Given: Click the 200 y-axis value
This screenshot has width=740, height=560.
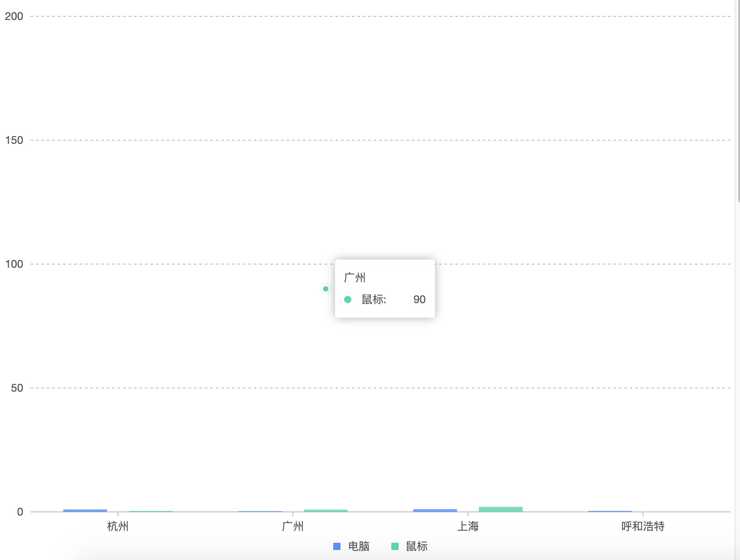Looking at the screenshot, I should [14, 16].
